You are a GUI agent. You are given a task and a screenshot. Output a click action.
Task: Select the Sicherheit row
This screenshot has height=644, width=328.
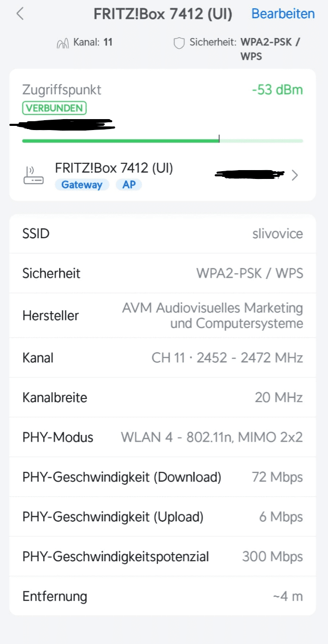pos(162,273)
